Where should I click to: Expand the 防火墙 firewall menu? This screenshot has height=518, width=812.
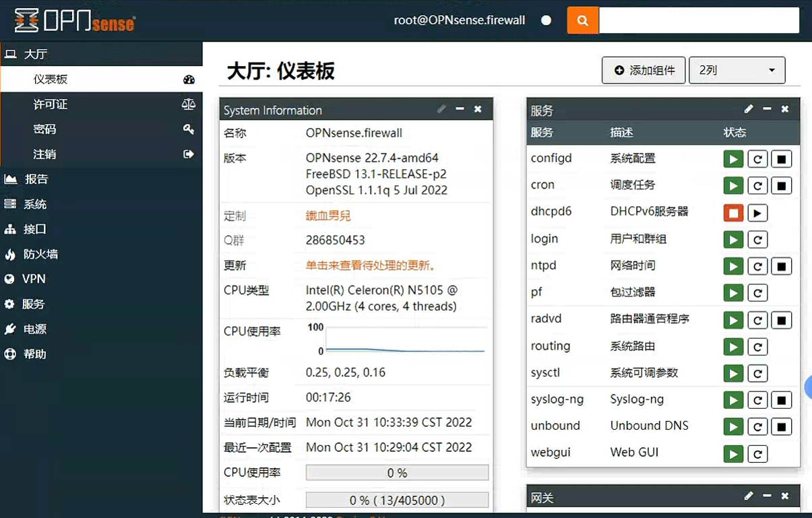40,254
